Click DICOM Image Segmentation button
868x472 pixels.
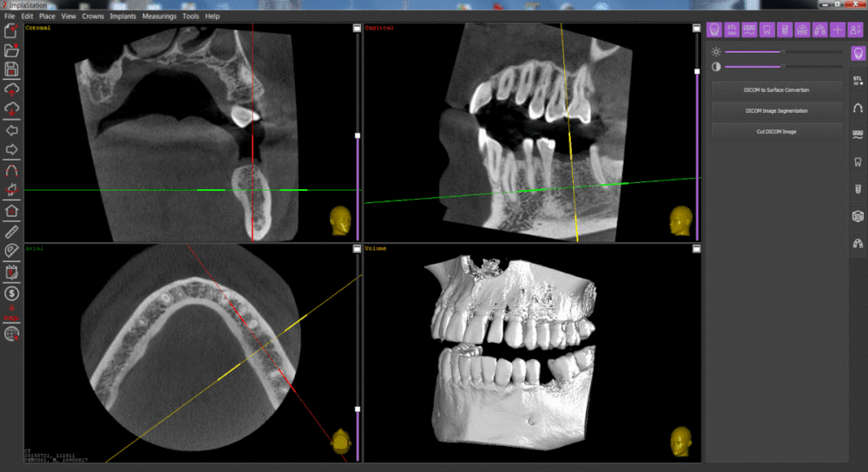[777, 111]
